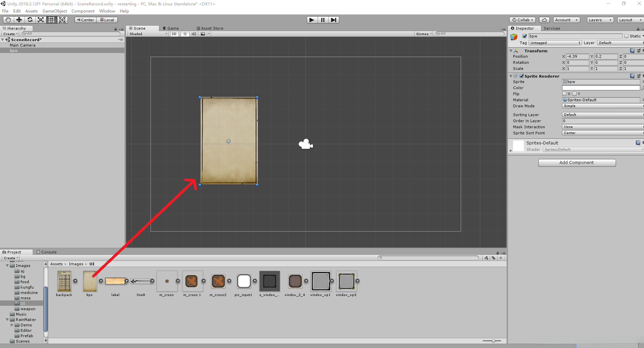Lock the Inspector panel

pyautogui.click(x=638, y=29)
